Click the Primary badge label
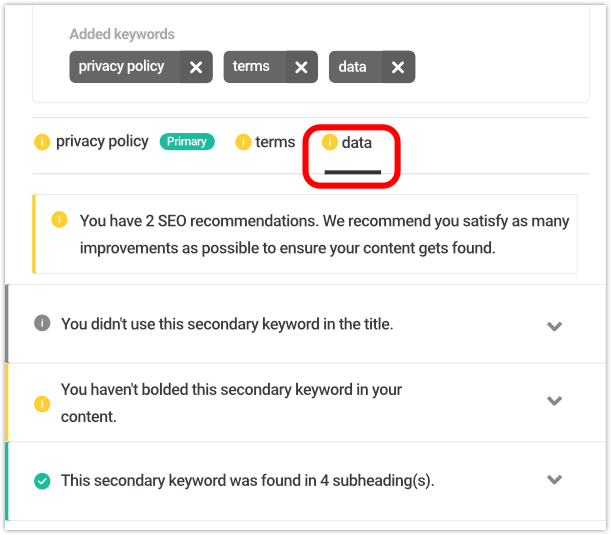The height and width of the screenshot is (535, 611). tap(187, 141)
